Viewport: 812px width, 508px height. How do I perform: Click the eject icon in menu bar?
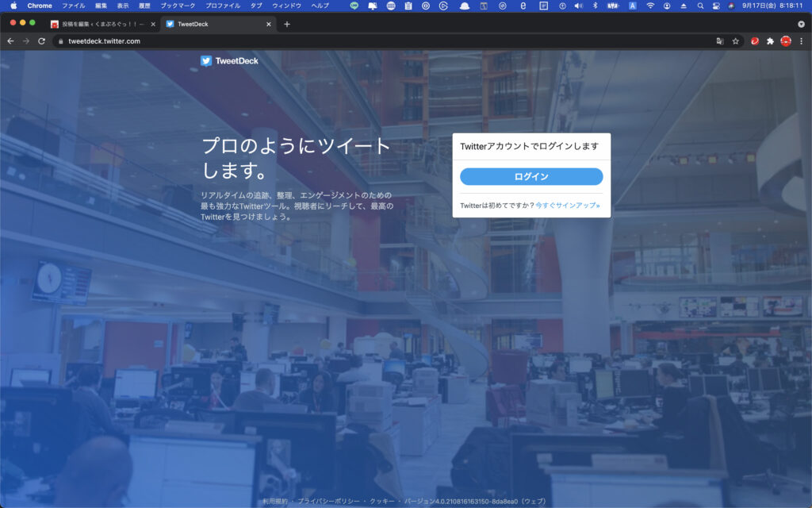tap(684, 6)
